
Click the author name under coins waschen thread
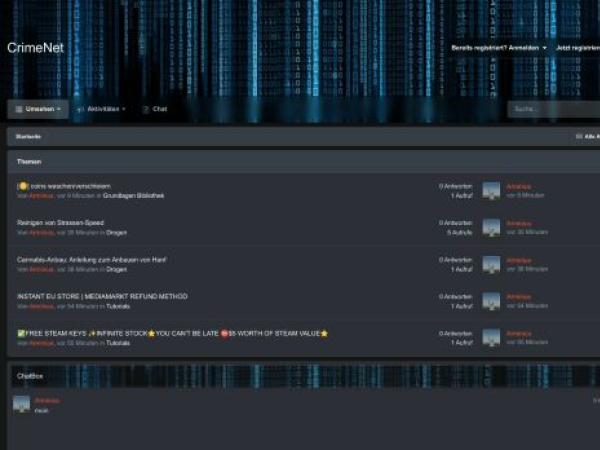(x=41, y=196)
